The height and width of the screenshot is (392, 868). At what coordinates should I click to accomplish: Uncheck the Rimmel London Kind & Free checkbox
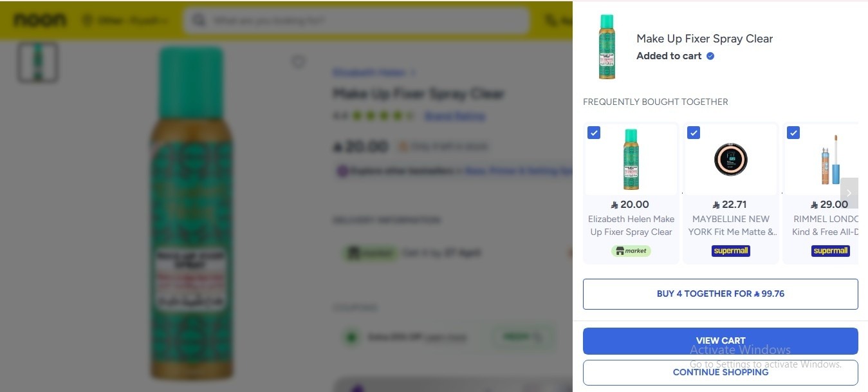pos(793,133)
